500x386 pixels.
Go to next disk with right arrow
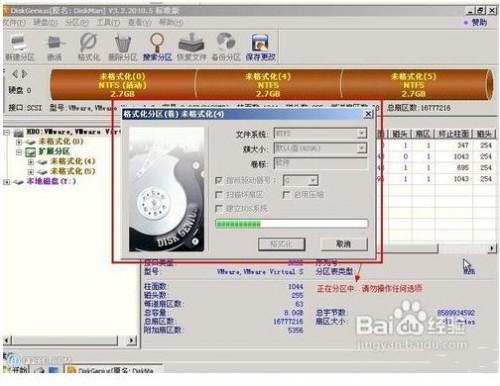(24, 74)
